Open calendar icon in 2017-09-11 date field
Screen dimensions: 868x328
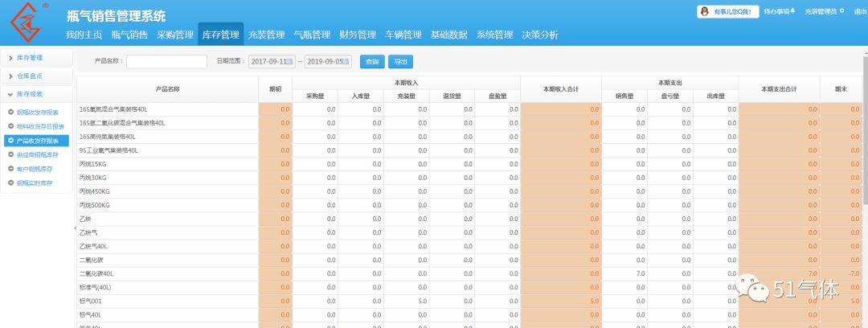[x=289, y=62]
